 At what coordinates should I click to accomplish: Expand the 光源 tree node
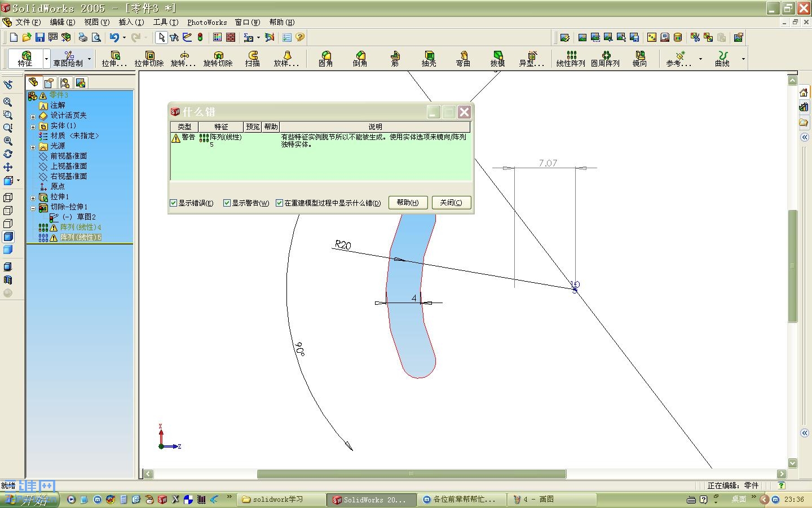(x=33, y=147)
